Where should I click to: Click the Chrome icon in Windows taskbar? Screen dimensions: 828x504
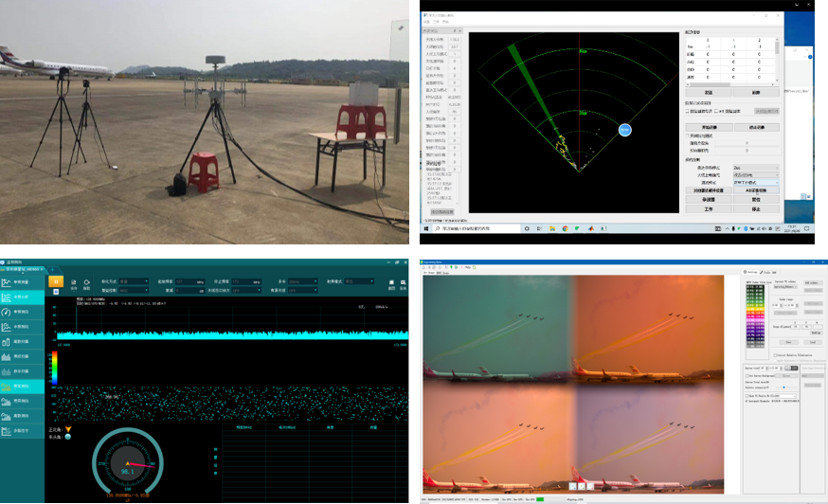[x=565, y=228]
